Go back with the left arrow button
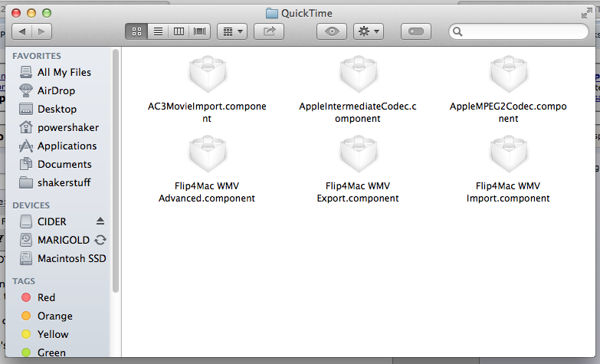 click(x=22, y=31)
